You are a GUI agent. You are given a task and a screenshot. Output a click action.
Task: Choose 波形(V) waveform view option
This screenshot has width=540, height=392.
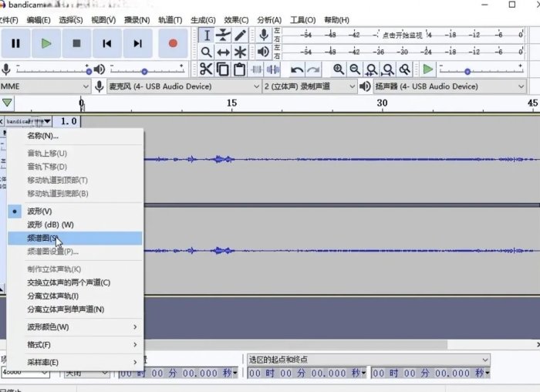click(40, 211)
